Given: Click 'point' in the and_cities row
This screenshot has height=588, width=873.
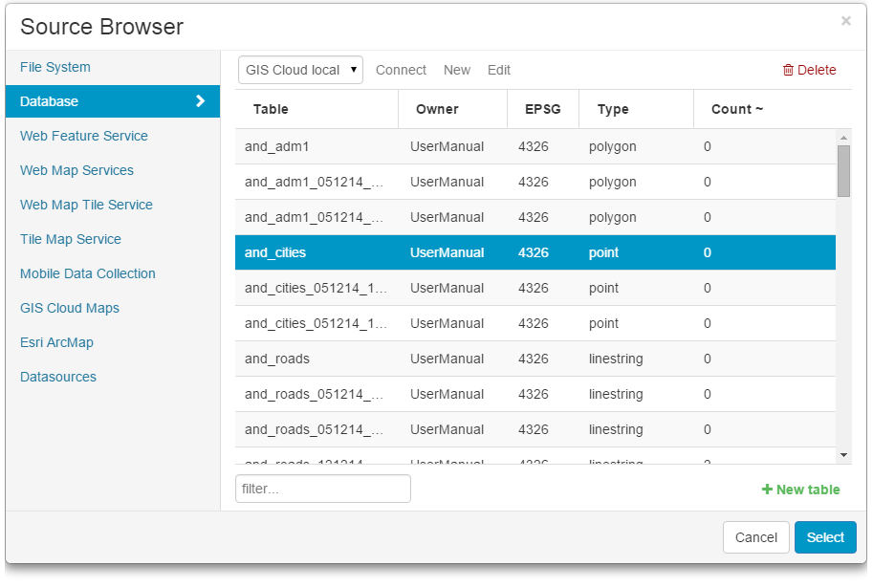Looking at the screenshot, I should [603, 252].
